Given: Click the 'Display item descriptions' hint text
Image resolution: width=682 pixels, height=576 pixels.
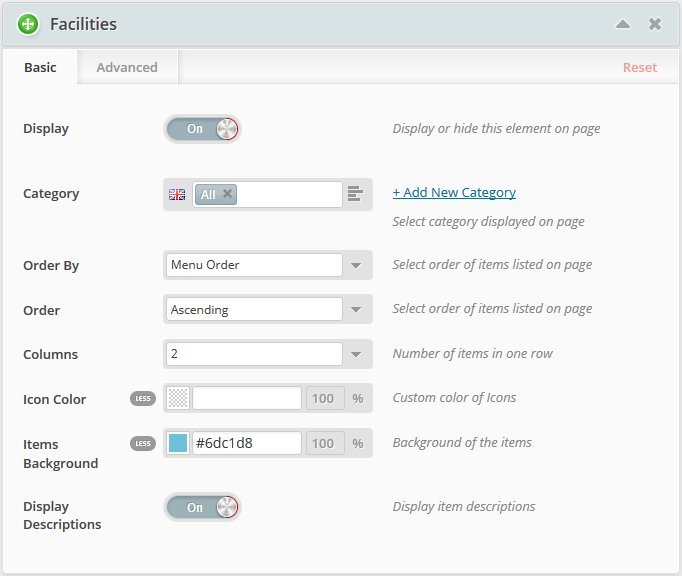Looking at the screenshot, I should pyautogui.click(x=464, y=506).
